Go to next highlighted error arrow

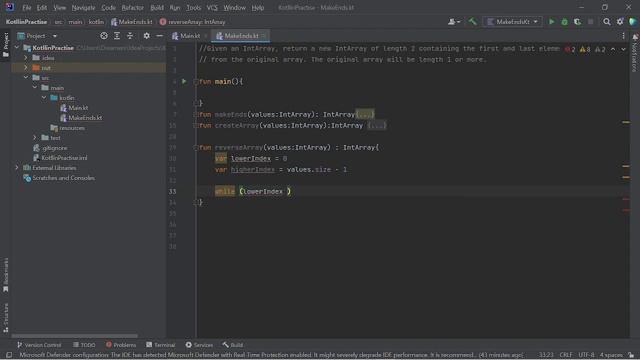click(623, 49)
